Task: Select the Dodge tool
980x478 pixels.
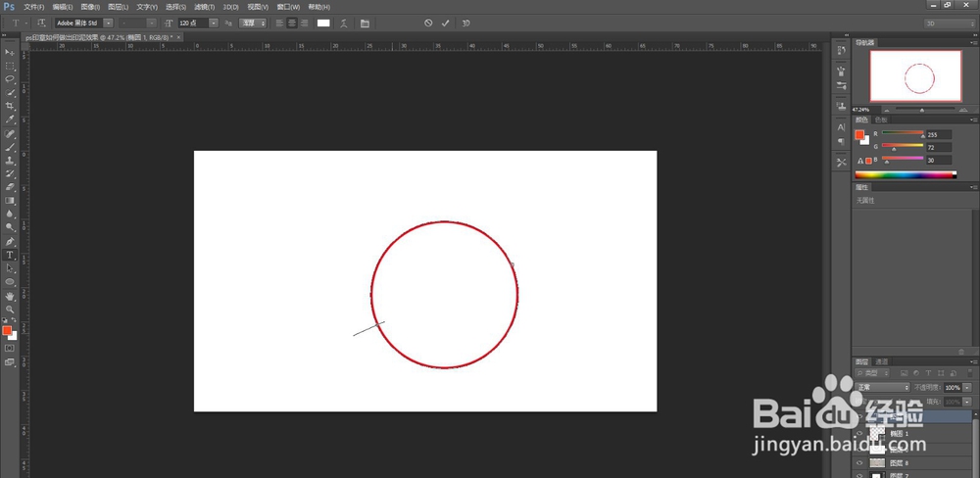Action: [x=10, y=227]
